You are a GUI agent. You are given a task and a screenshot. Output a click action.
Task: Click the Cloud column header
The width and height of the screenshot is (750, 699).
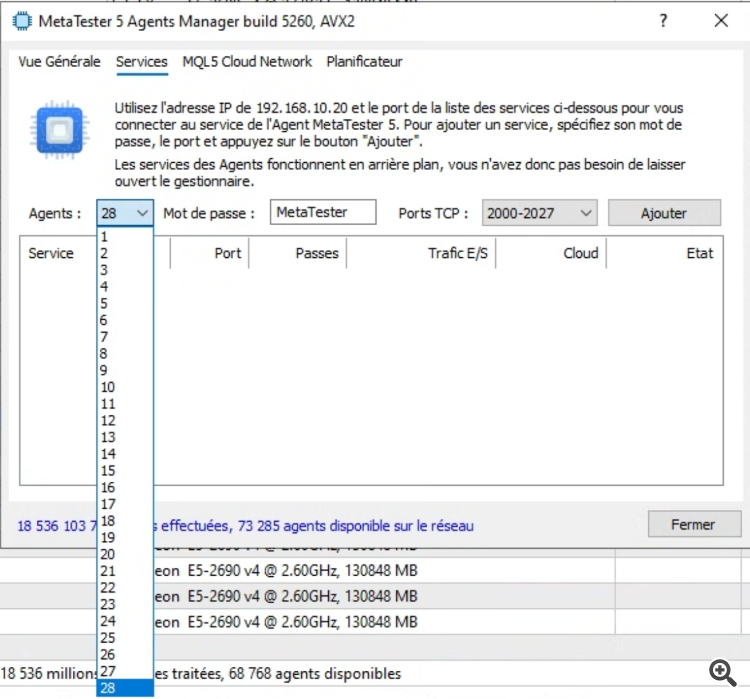[x=551, y=253]
